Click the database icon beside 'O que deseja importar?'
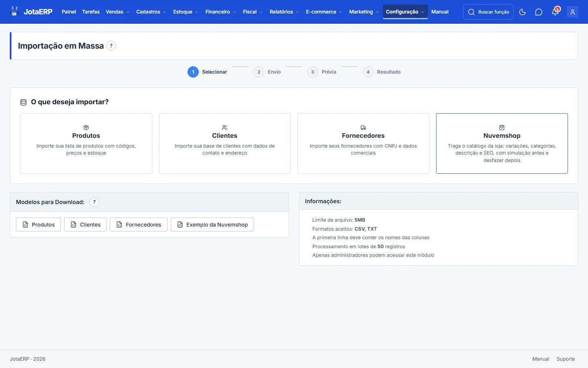Screen dimensions: 588x368 23,102
